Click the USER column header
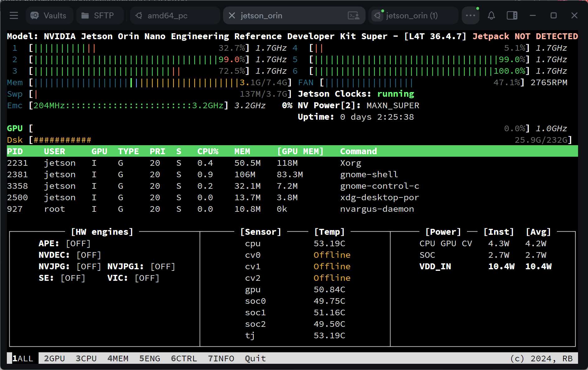This screenshot has width=588, height=370. [54, 151]
